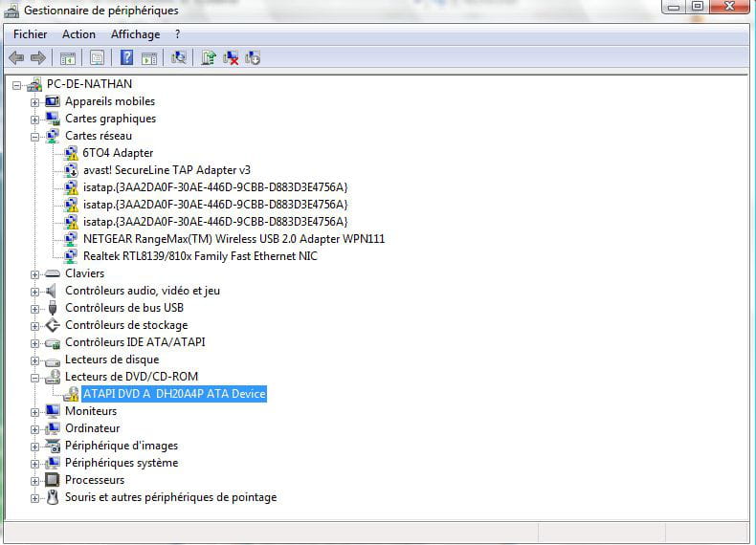Select the Lecteurs de DVD/CD-ROM label
The width and height of the screenshot is (756, 545).
[x=132, y=377]
